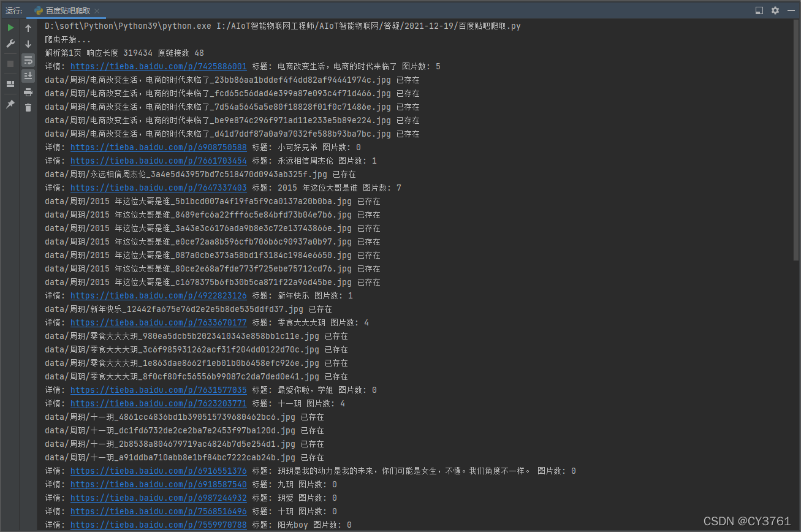
Task: Click the file line ending d41d7ddf87a0a9a7032fe588b93ba7bc.jpg
Action: pyautogui.click(x=232, y=134)
